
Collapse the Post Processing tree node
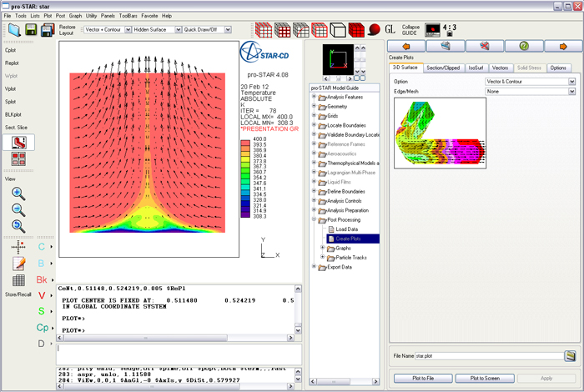pyautogui.click(x=314, y=219)
